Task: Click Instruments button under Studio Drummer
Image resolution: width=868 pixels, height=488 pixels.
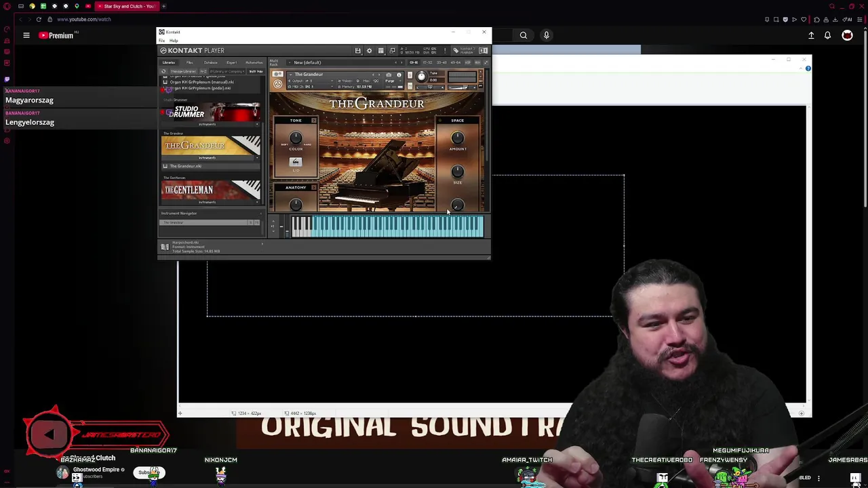Action: coord(207,124)
